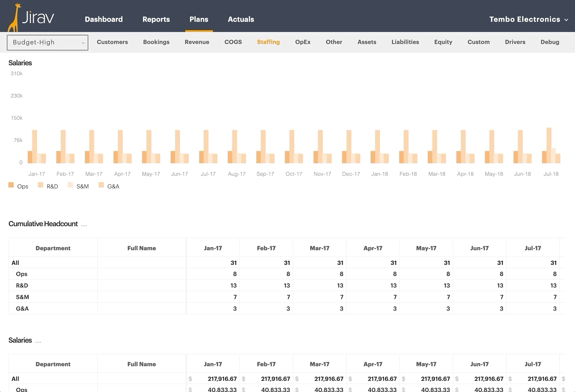The height and width of the screenshot is (392, 575).
Task: Switch to the Actuals tab
Action: coord(241,20)
